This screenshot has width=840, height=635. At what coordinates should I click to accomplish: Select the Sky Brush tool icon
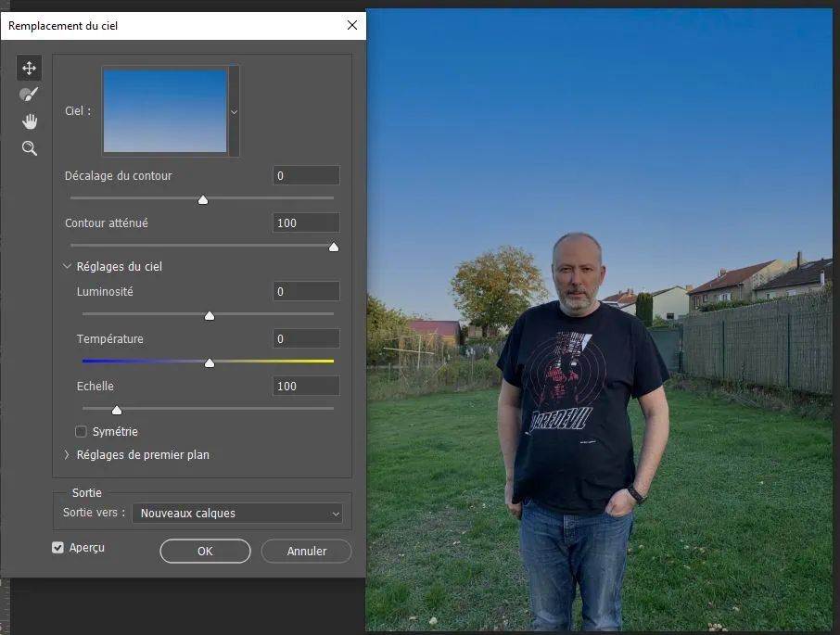pyautogui.click(x=29, y=95)
